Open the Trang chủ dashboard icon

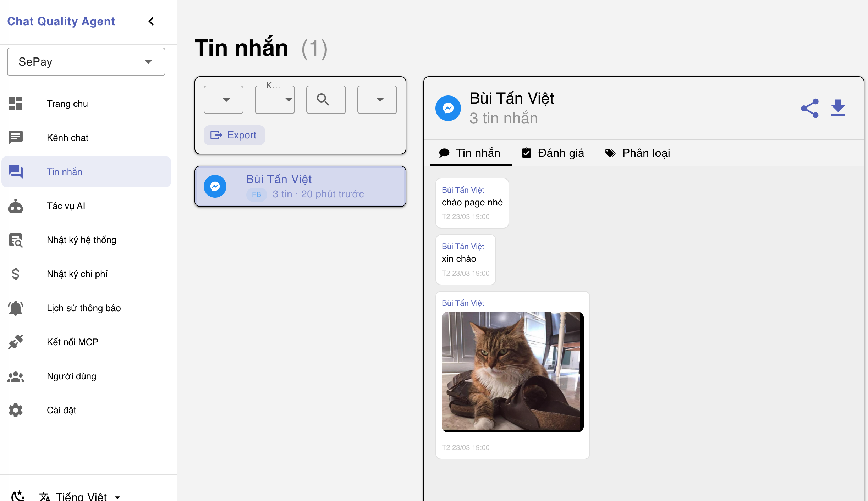[15, 104]
